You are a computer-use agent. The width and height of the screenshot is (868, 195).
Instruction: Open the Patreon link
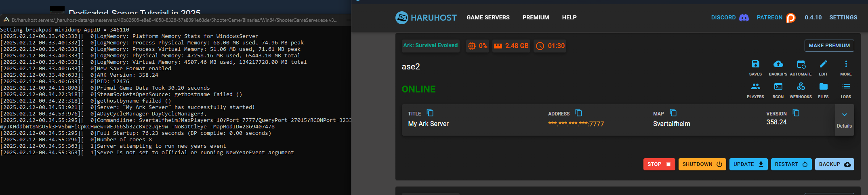coord(776,18)
